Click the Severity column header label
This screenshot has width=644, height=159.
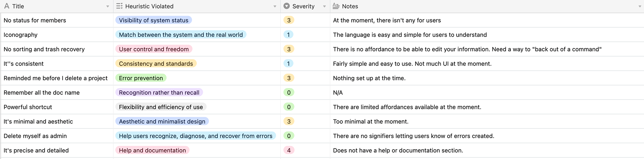click(x=303, y=6)
